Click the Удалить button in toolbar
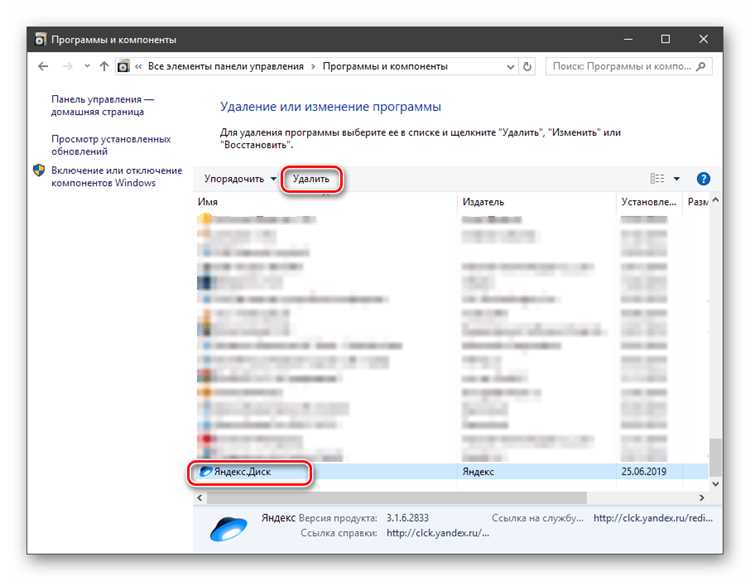Screen dimensions: 750x581 311,179
